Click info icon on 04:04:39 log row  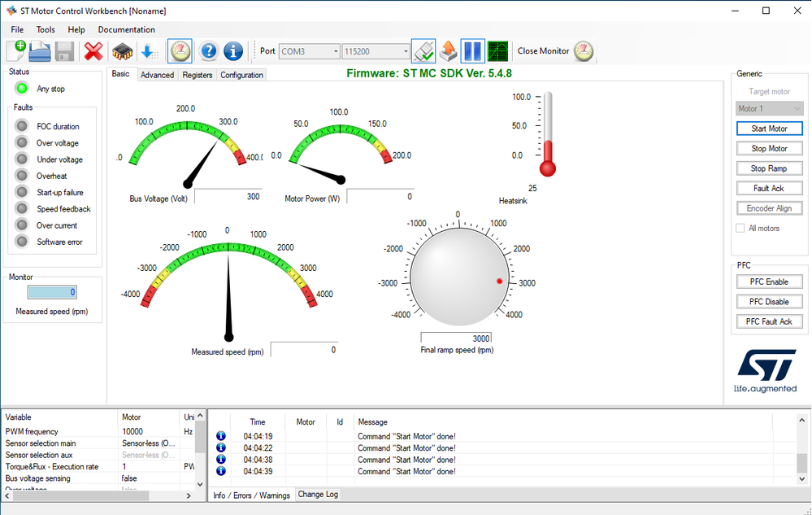tap(221, 470)
